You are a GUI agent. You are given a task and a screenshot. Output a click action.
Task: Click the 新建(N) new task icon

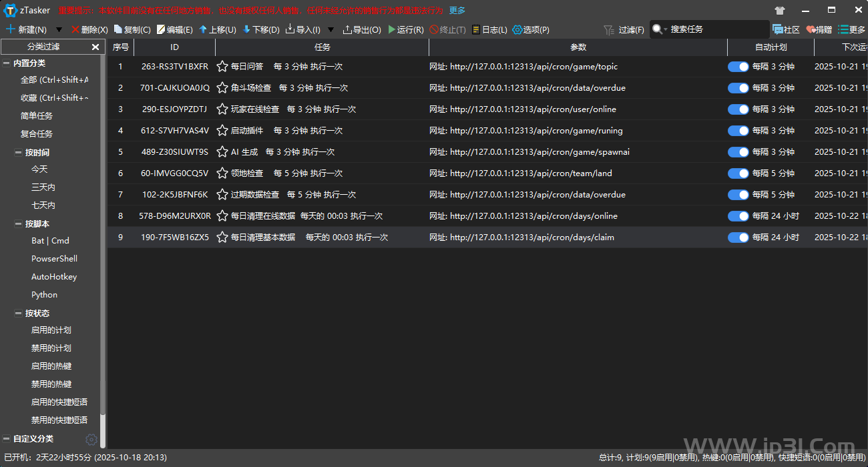pos(11,29)
